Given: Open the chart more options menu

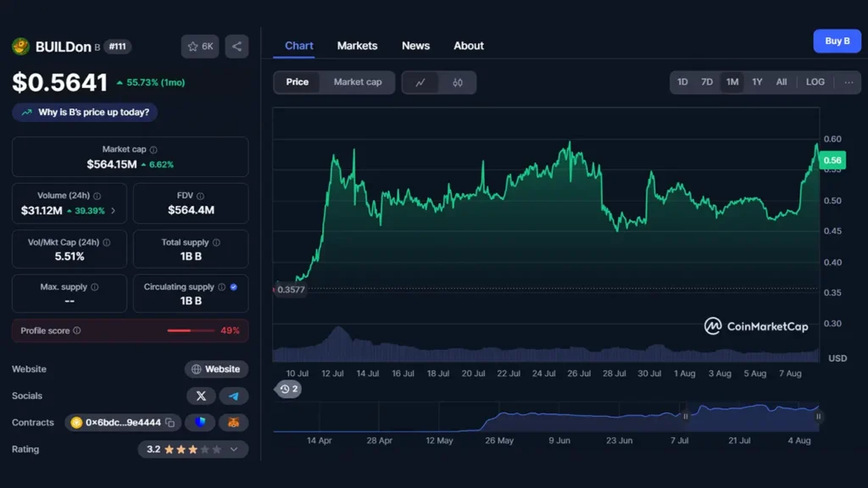Looking at the screenshot, I should [849, 82].
